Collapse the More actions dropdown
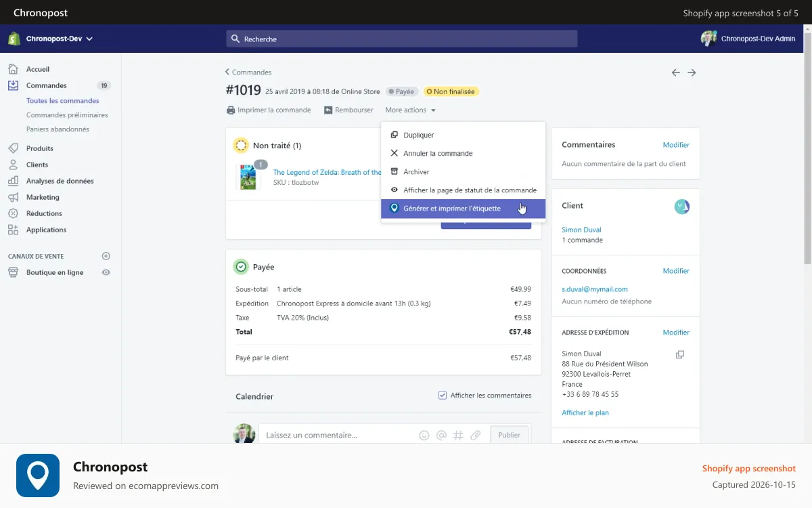812x508 pixels. 410,110
